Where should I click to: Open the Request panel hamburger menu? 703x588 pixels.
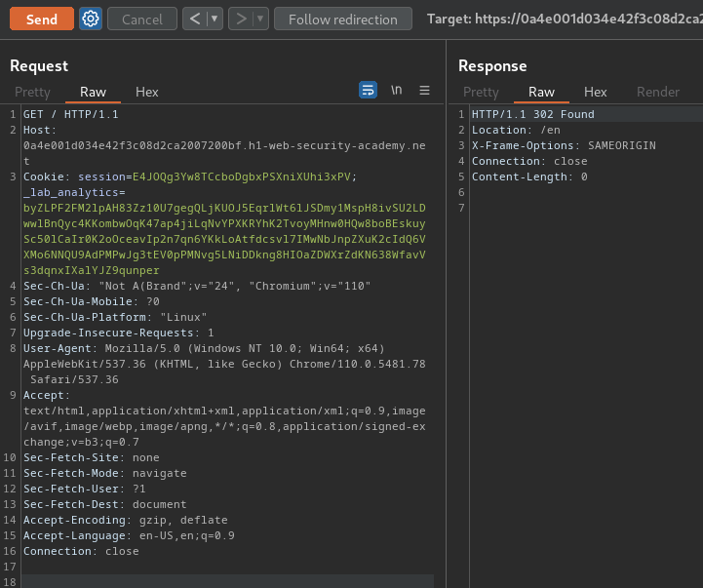424,90
